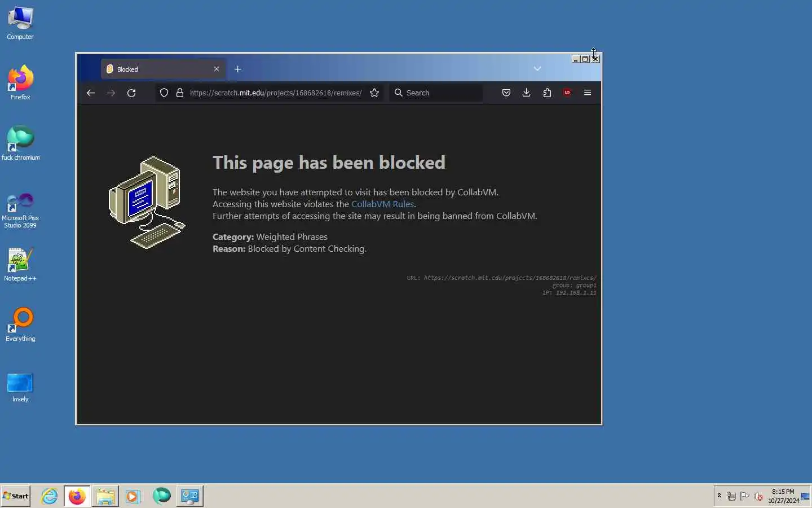The height and width of the screenshot is (508, 812).
Task: Close the Firefox window
Action: pyautogui.click(x=595, y=59)
